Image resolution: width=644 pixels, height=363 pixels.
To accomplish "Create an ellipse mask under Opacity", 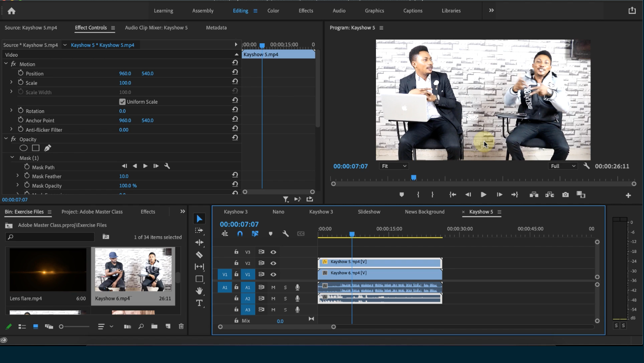I will (x=24, y=148).
